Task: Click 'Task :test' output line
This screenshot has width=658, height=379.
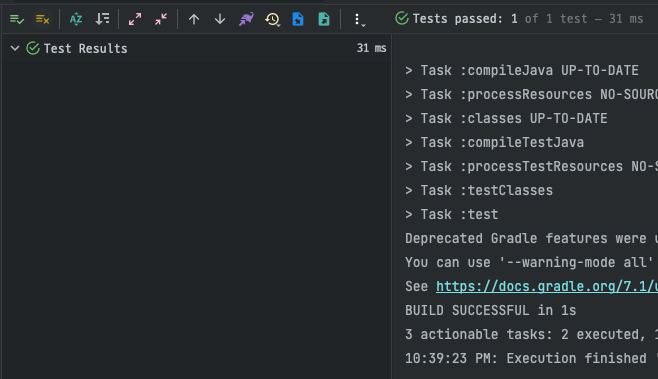Action: click(452, 214)
